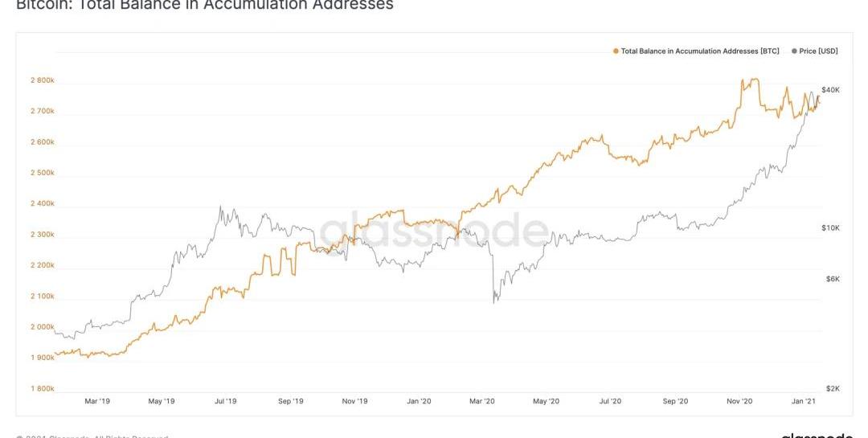Click the $10K price axis label

[830, 228]
